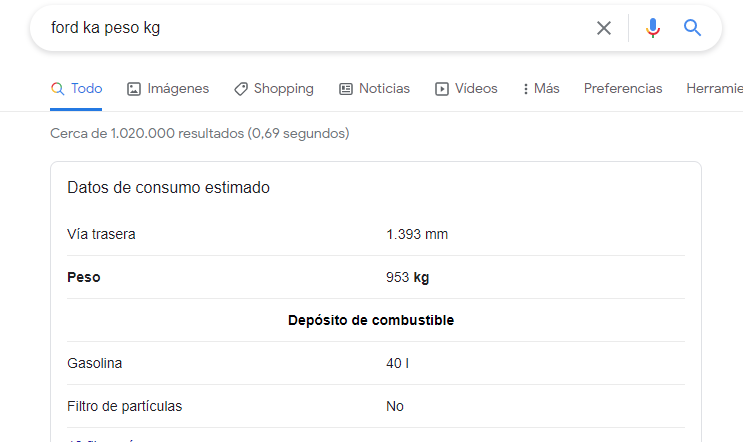Viewport: 743px width, 442px height.
Task: Expand the Más menu
Action: (x=547, y=88)
